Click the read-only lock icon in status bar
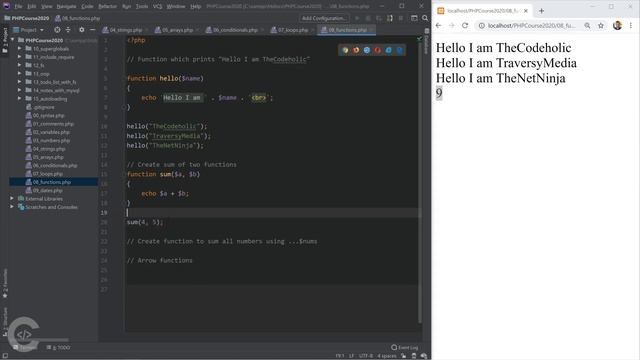 404,356
